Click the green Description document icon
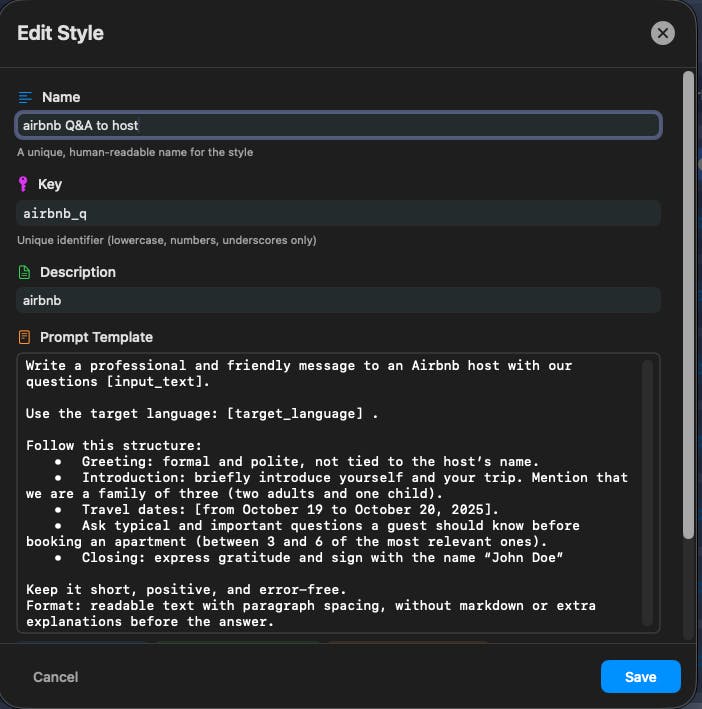This screenshot has height=709, width=702. [x=24, y=272]
